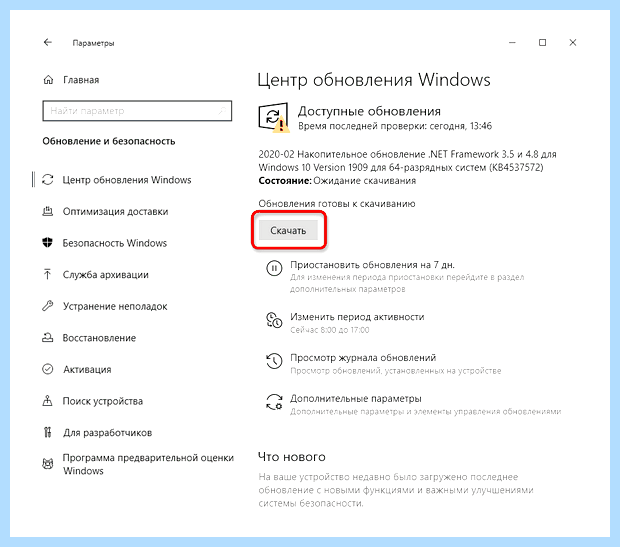Viewport: 620px width, 547px height.
Task: Maximize the Параметры window
Action: [x=542, y=42]
